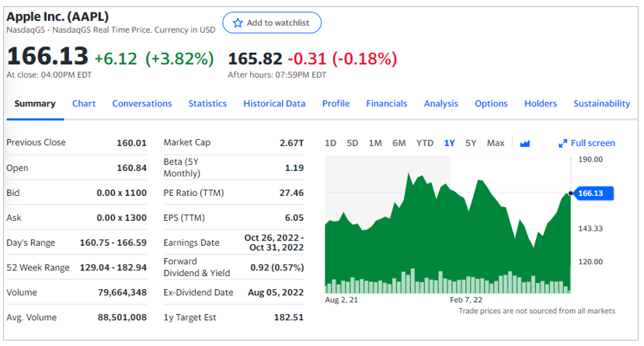Open the Options tab
644x346 pixels.
coord(491,103)
